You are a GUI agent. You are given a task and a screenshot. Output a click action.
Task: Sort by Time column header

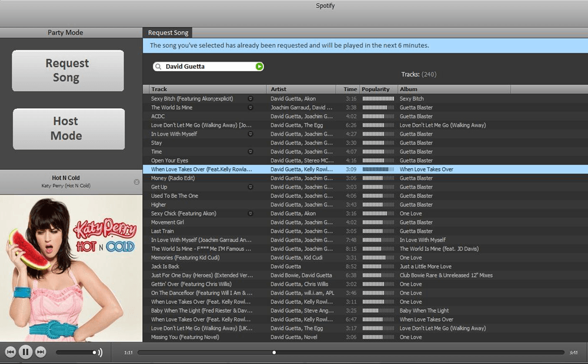click(x=348, y=89)
